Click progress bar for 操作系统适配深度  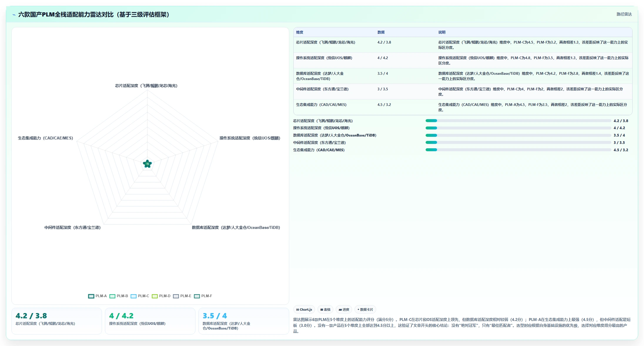518,128
